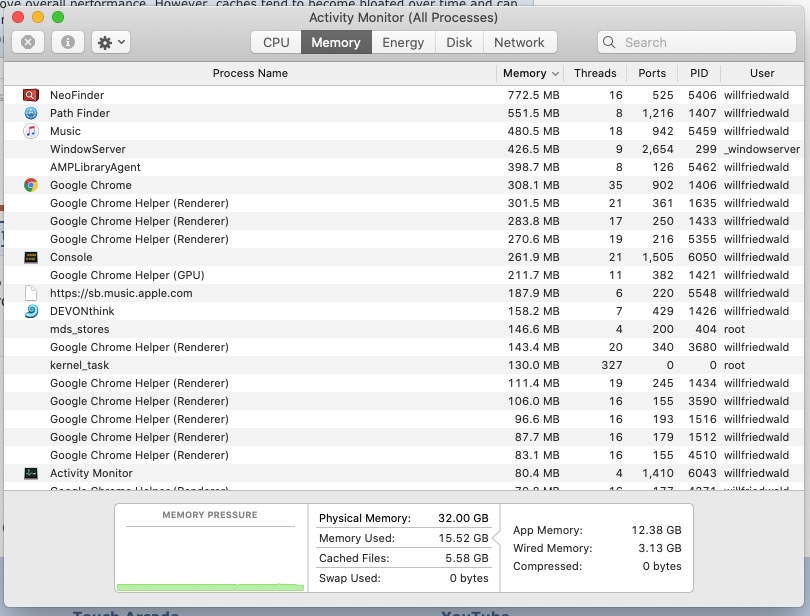Select the Path Finder process row
This screenshot has width=810, height=616.
[x=404, y=113]
